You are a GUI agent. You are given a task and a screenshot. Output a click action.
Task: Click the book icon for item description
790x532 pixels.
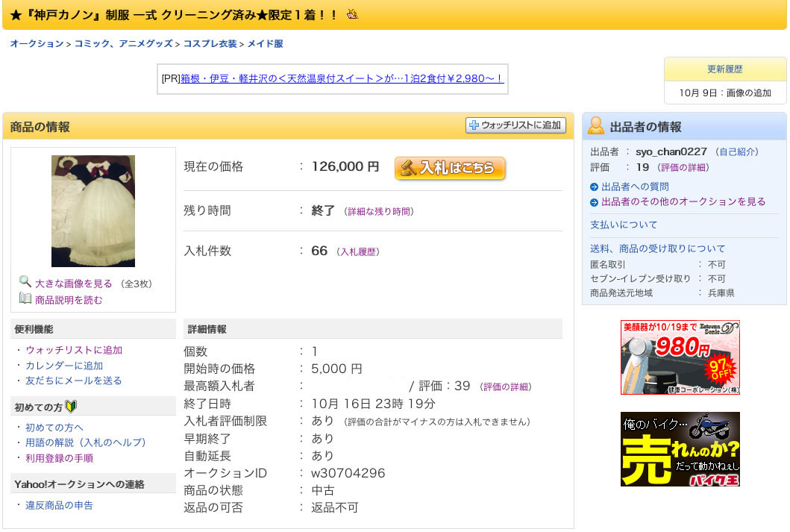[x=25, y=298]
